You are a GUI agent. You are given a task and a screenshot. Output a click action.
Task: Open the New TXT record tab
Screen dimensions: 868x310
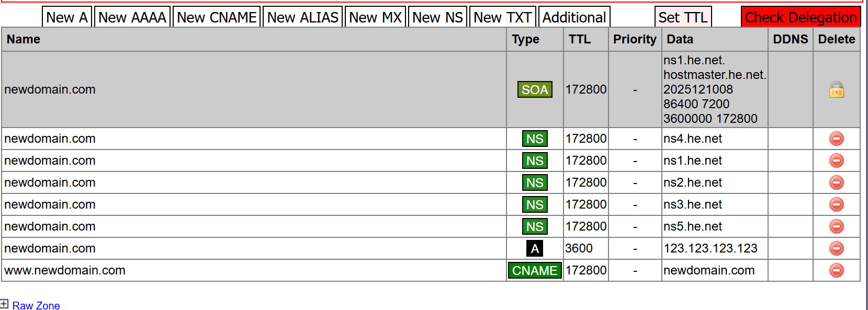pyautogui.click(x=503, y=17)
